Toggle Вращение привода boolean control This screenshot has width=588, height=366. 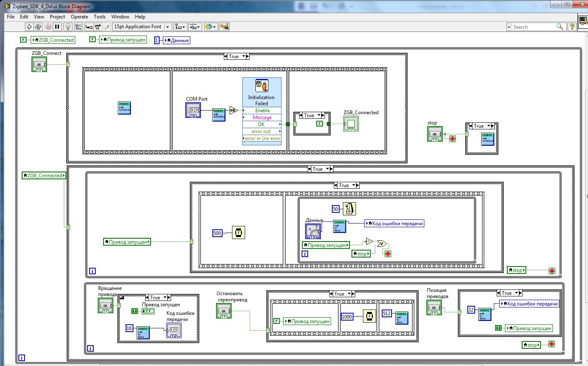pos(106,306)
